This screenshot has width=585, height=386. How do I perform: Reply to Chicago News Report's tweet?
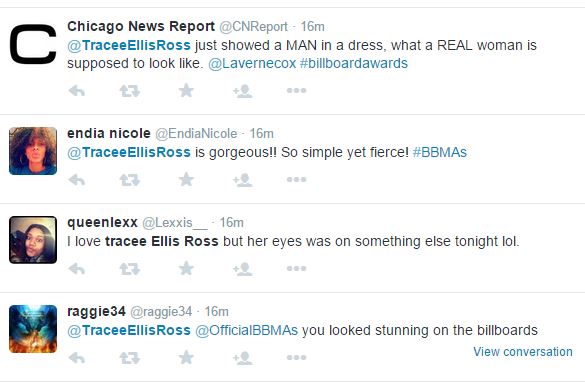[77, 91]
